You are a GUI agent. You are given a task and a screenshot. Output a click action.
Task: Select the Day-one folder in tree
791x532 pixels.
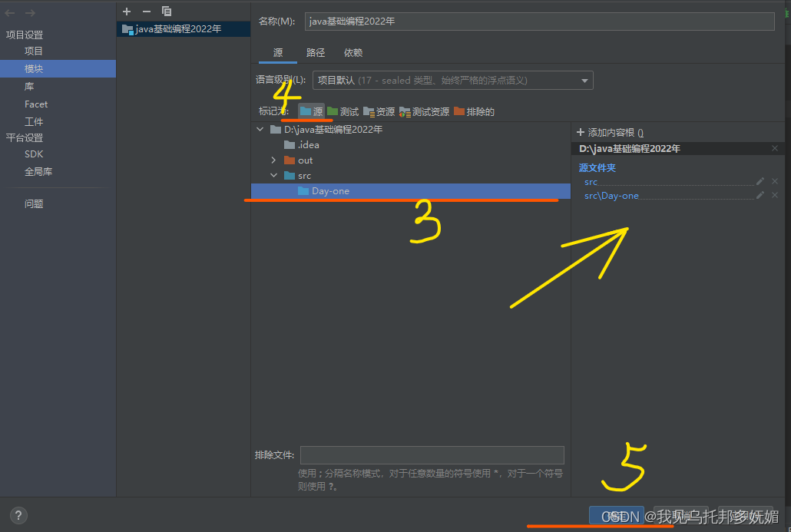tap(411, 191)
